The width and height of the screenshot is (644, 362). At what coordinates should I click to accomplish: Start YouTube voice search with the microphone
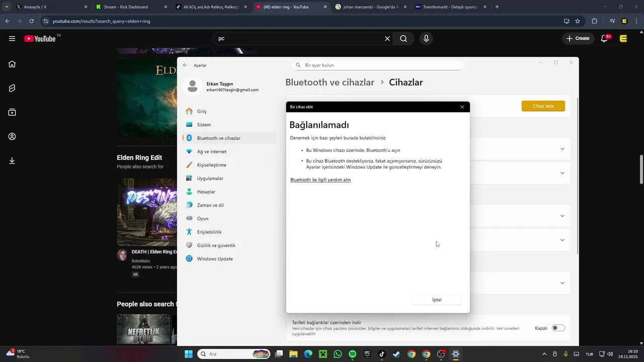click(x=426, y=39)
